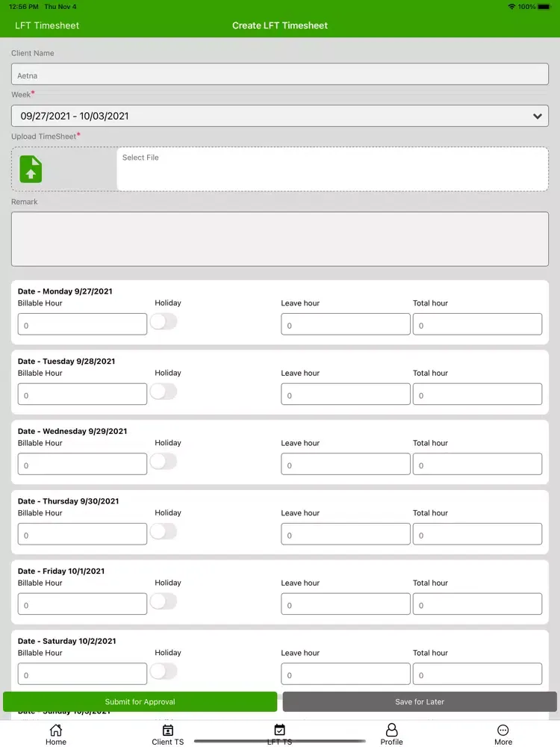Toggle Holiday for Tuesday 9/28/2021
The image size is (560, 747).
click(164, 391)
